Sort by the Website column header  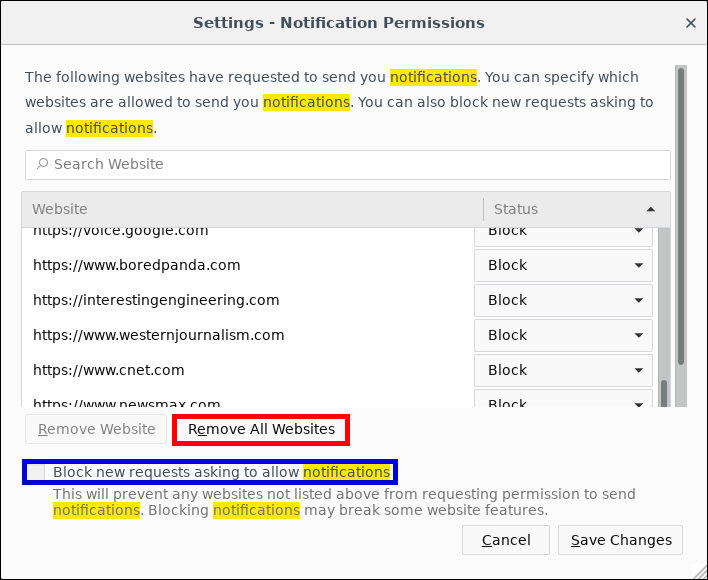tap(252, 209)
